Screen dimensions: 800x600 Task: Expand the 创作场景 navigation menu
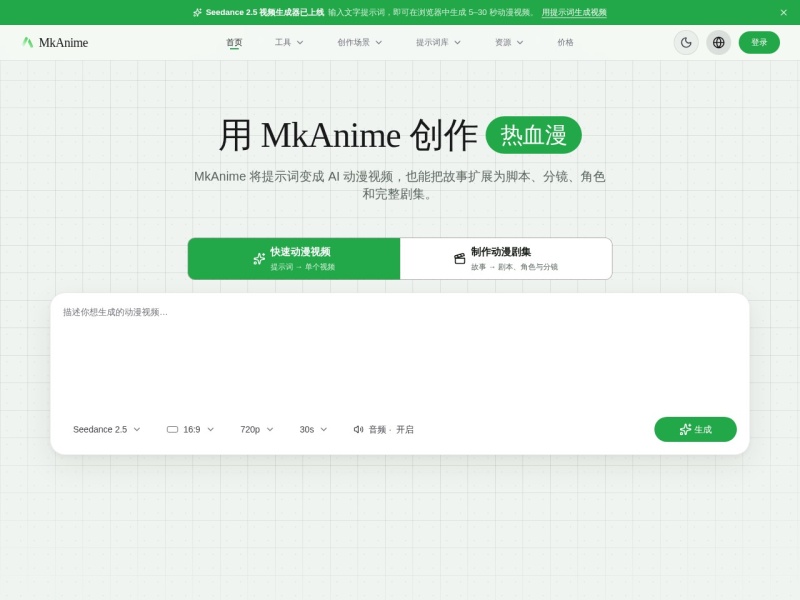click(x=359, y=42)
